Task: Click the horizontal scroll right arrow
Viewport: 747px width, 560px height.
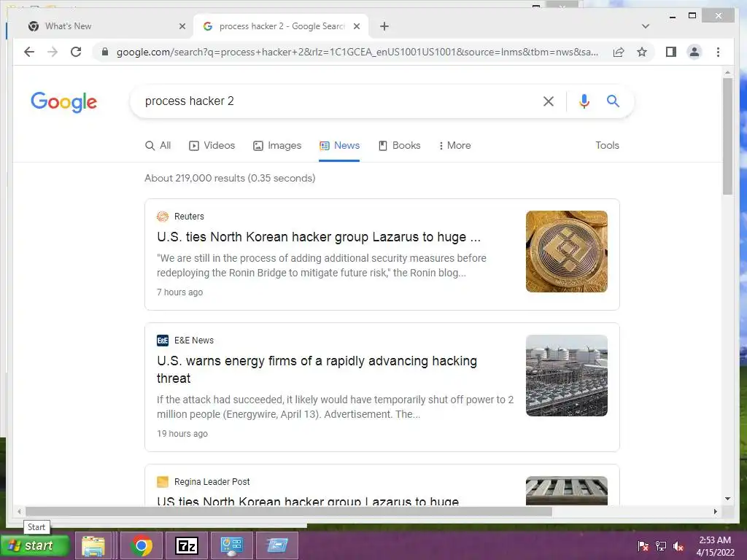Action: tap(715, 511)
